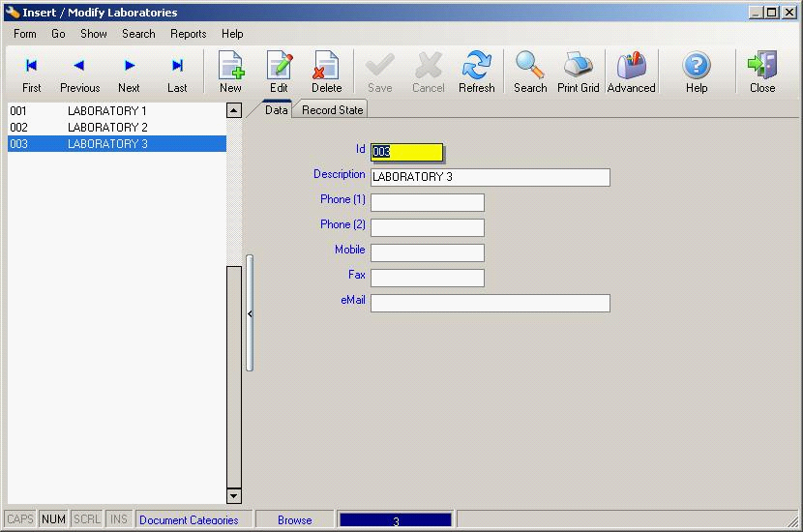803x532 pixels.
Task: Go to the Next record
Action: click(x=129, y=73)
